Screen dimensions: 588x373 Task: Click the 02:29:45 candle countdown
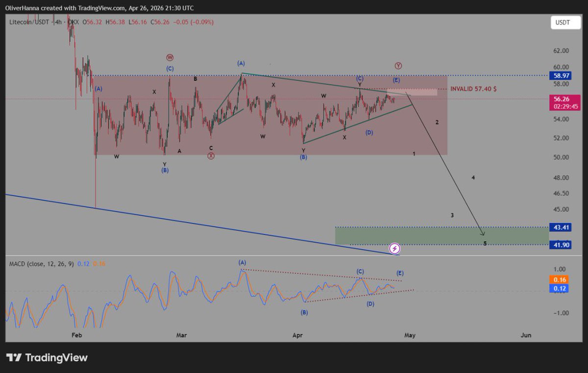point(565,106)
